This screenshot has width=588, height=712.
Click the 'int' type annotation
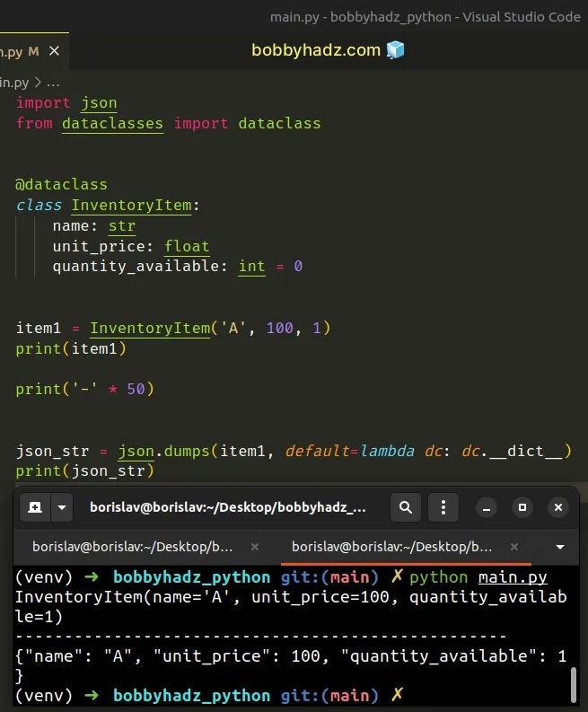click(x=251, y=267)
